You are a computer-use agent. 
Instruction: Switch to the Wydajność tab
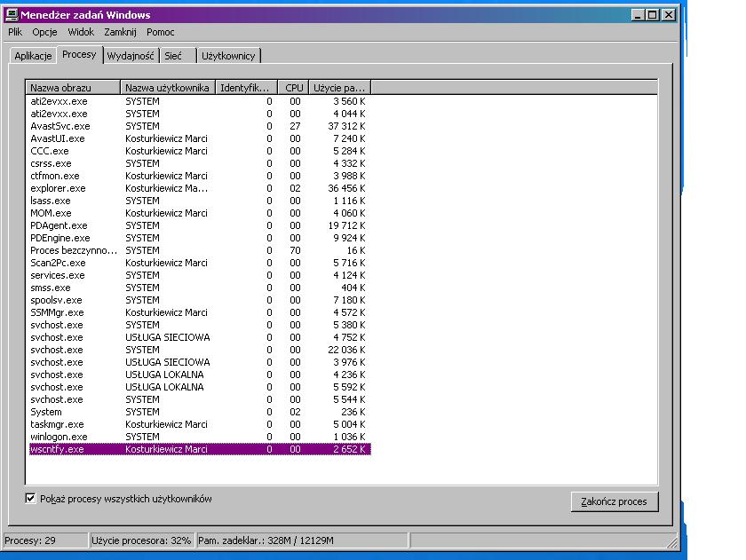tap(131, 56)
